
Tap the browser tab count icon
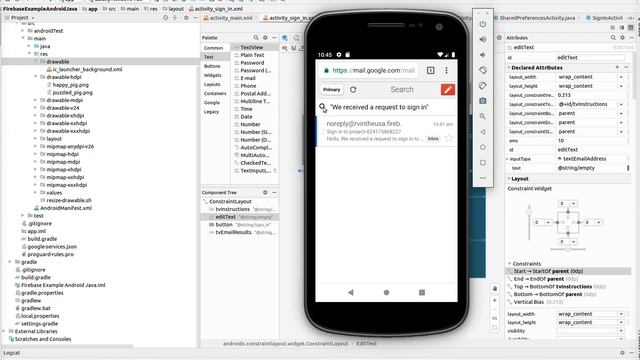431,70
